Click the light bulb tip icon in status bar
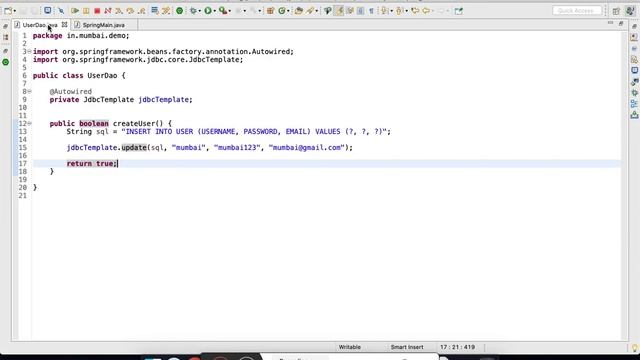This screenshot has width=640, height=360. click(x=635, y=348)
